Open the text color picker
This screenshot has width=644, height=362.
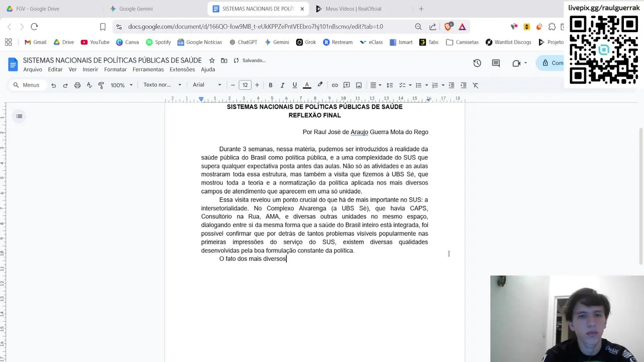(307, 85)
